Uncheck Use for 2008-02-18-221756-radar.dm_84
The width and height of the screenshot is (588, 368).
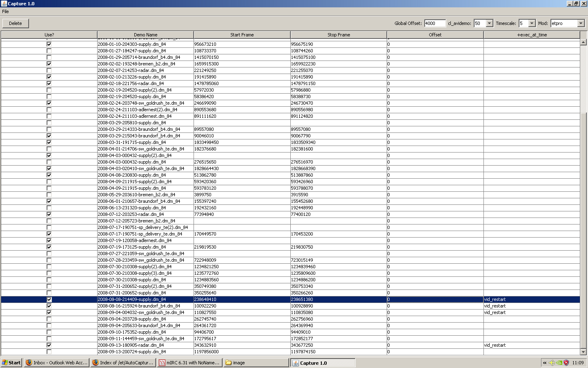tap(49, 83)
